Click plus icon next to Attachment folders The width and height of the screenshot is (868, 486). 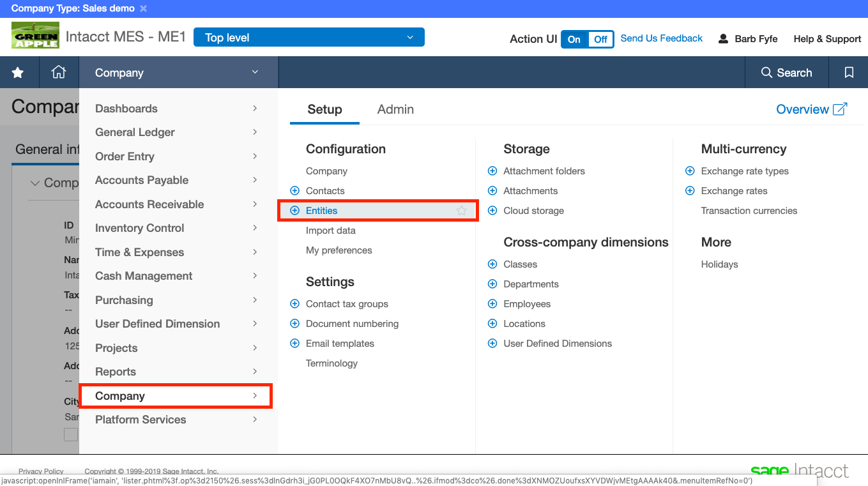pos(492,171)
